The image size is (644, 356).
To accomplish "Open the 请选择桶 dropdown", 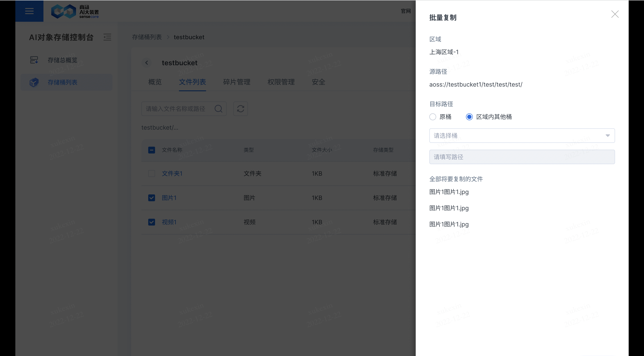I will point(522,136).
